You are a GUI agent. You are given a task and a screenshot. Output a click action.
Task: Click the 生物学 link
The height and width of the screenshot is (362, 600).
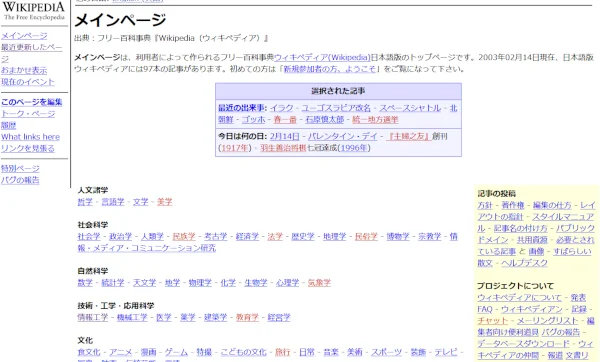[256, 283]
